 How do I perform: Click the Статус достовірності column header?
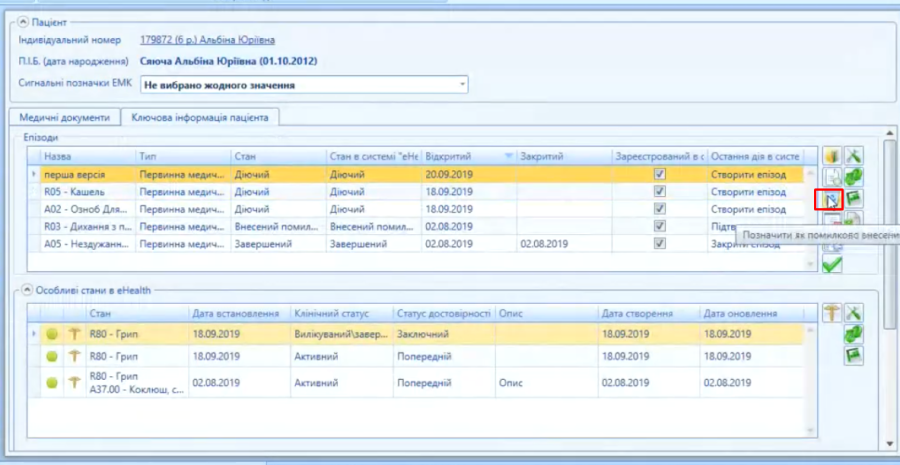tap(443, 313)
